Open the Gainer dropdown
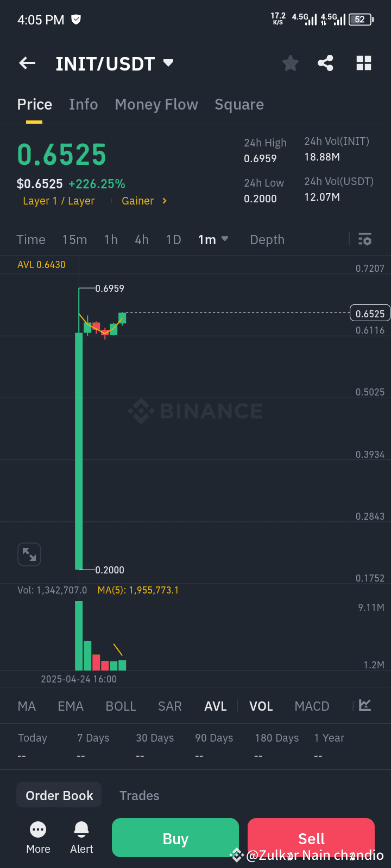The height and width of the screenshot is (868, 391). point(143,201)
